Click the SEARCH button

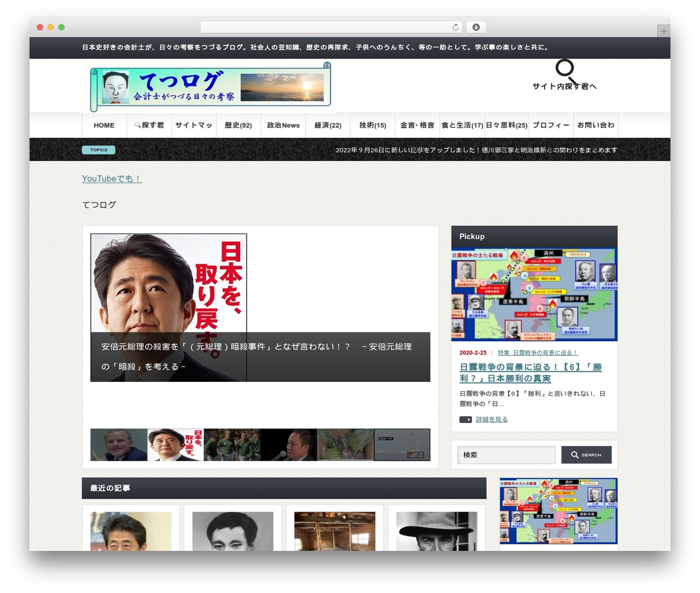pyautogui.click(x=586, y=455)
